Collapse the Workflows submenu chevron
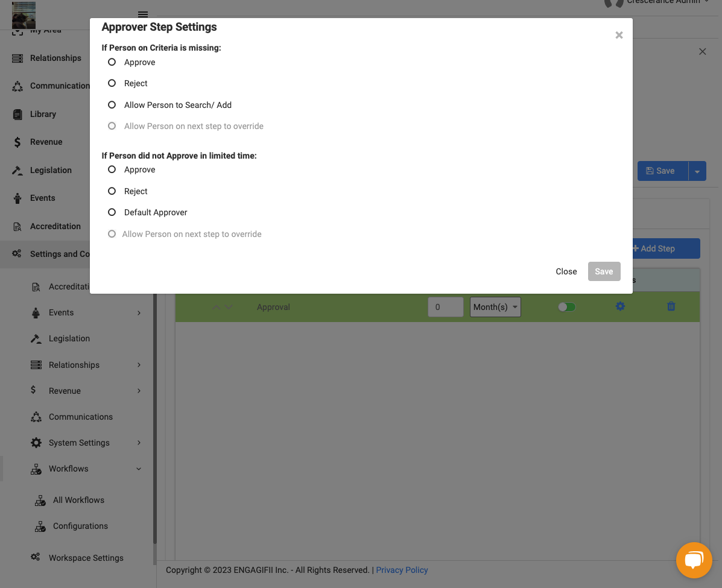 tap(139, 469)
